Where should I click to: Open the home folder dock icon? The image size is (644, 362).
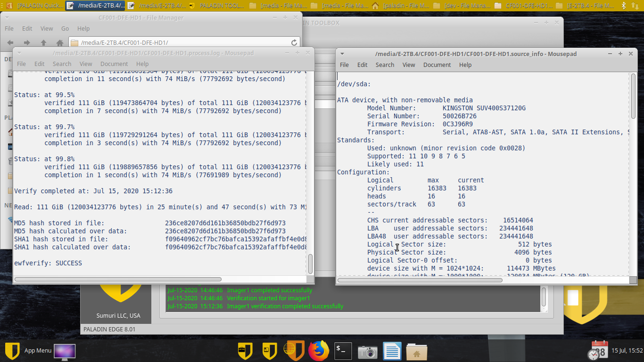pyautogui.click(x=417, y=351)
